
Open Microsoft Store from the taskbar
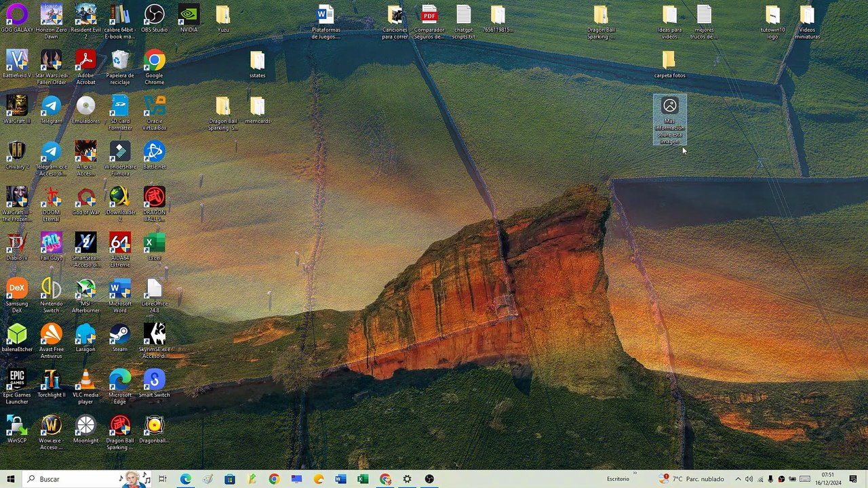coord(230,479)
